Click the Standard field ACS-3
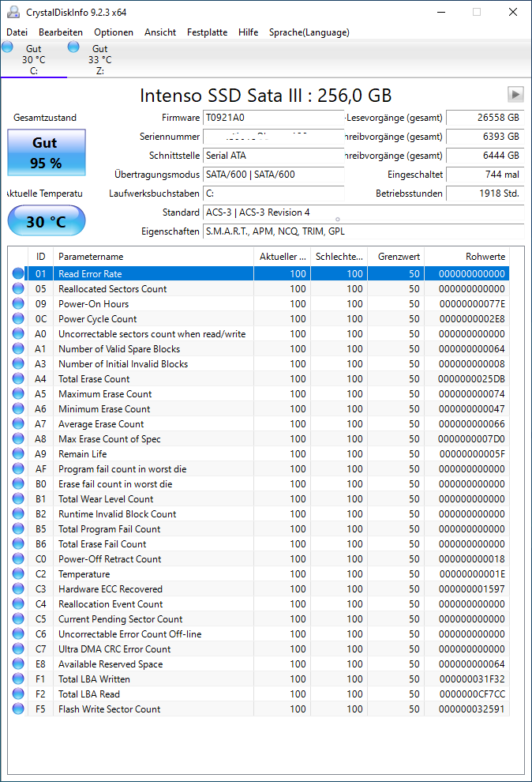Image resolution: width=532 pixels, height=782 pixels. (x=364, y=212)
